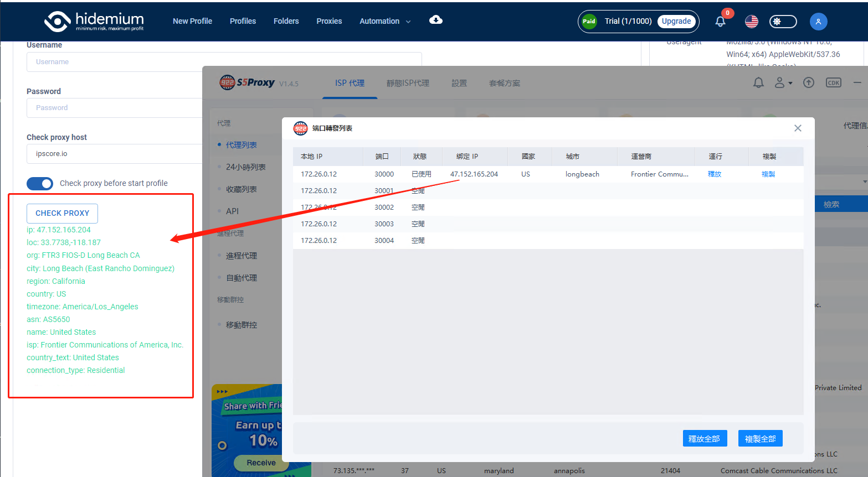This screenshot has height=477, width=868.
Task: Click the S5Proxy upload arrow icon
Action: pyautogui.click(x=809, y=83)
